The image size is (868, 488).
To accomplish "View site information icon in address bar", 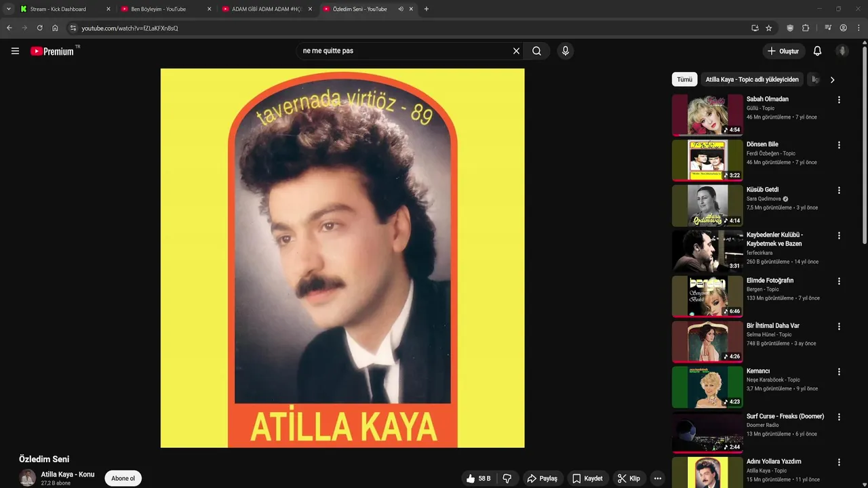I will [73, 28].
